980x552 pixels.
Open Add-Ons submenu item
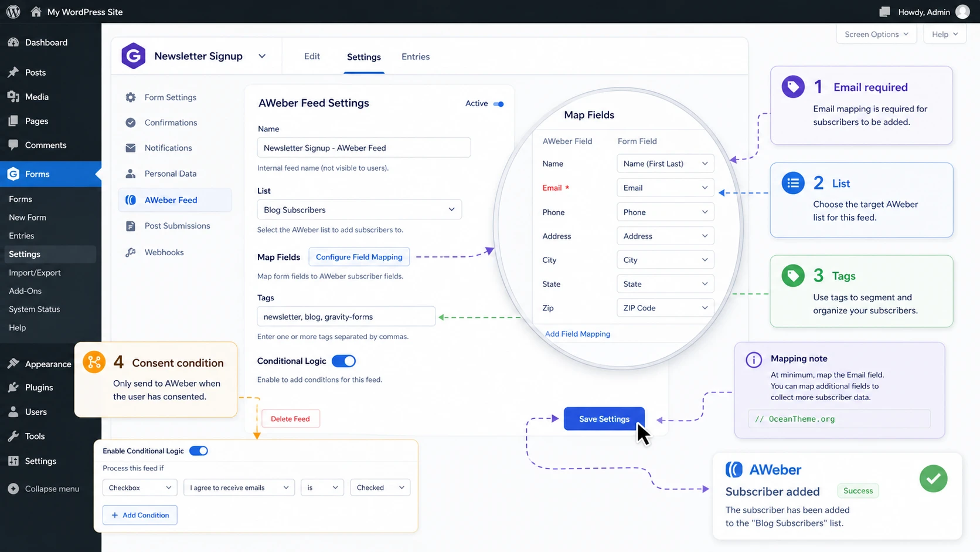[25, 291]
